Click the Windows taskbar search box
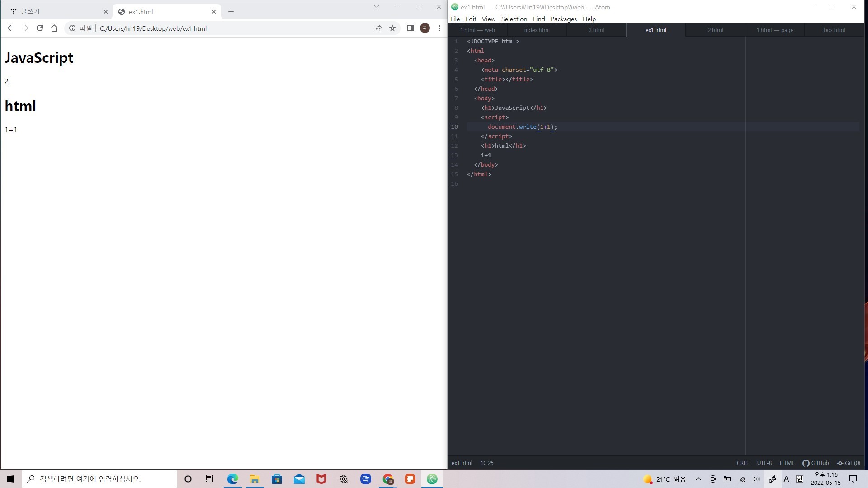The image size is (868, 488). 99,479
